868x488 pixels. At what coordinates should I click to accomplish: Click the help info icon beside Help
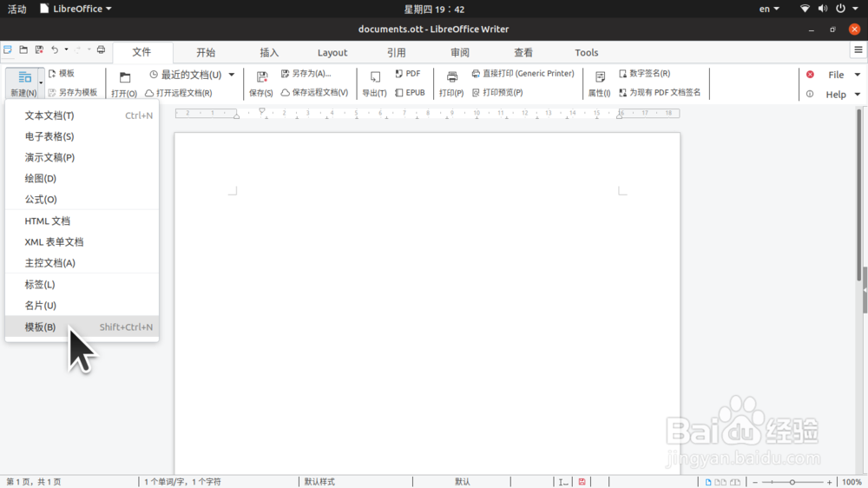point(810,94)
